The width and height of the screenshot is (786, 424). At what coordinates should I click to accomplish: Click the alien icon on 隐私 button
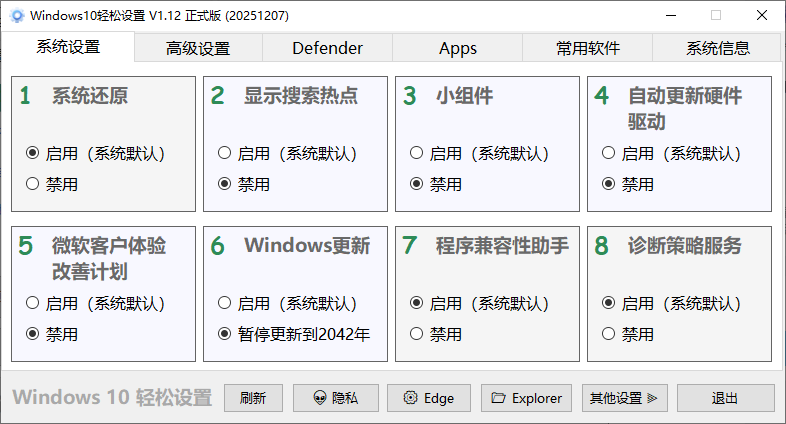point(320,398)
